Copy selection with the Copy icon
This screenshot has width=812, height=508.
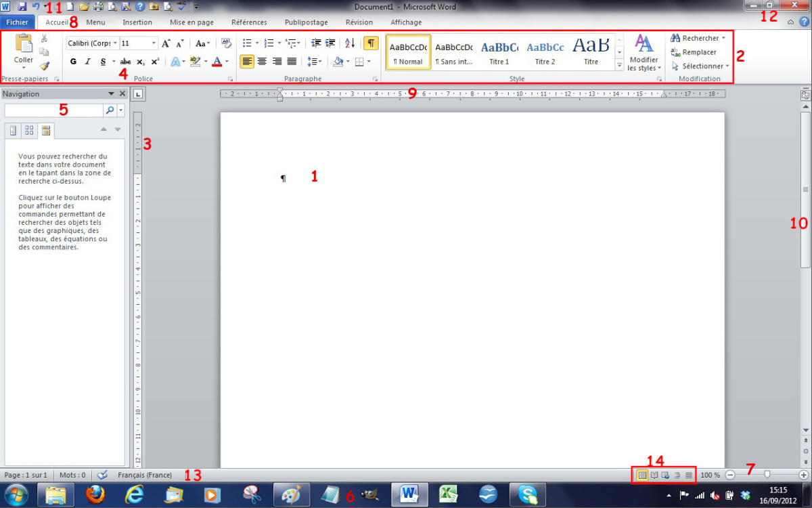[44, 51]
